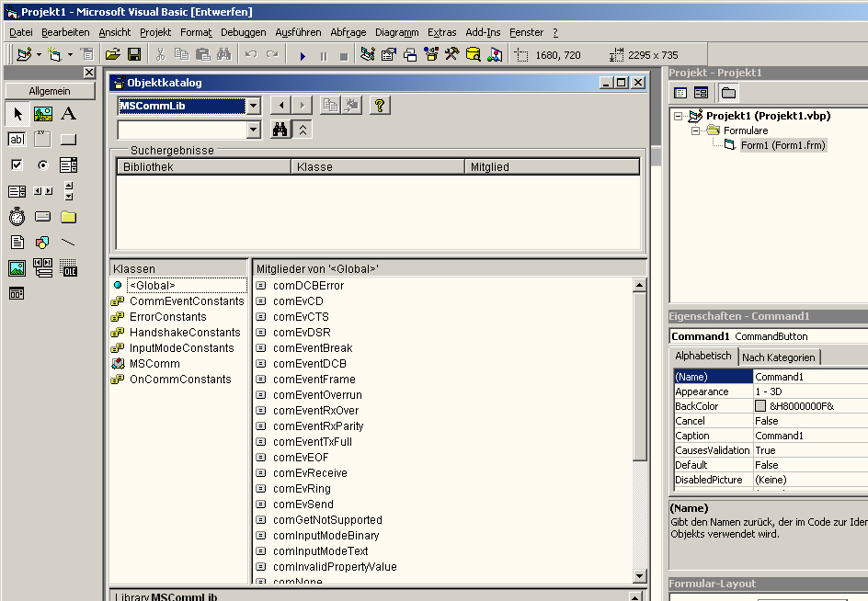This screenshot has width=868, height=601.
Task: Select the DriveListBox tool
Action: [x=42, y=216]
